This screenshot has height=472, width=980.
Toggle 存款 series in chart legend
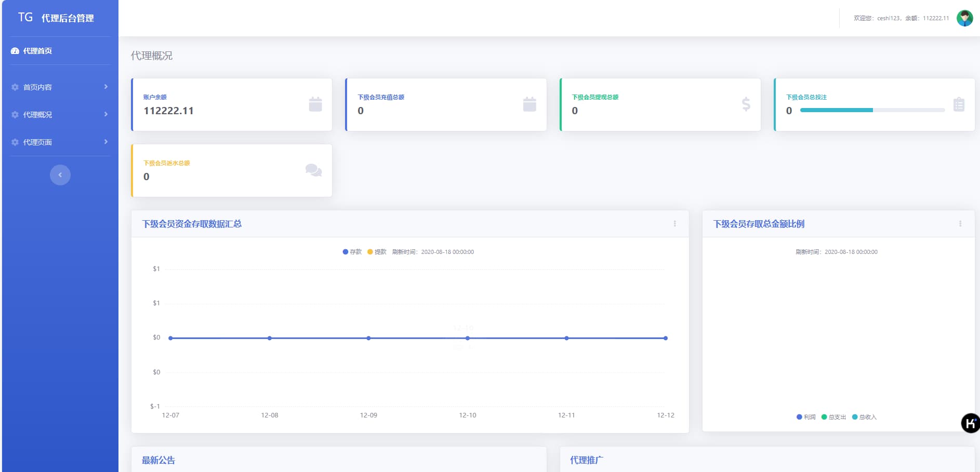point(352,252)
